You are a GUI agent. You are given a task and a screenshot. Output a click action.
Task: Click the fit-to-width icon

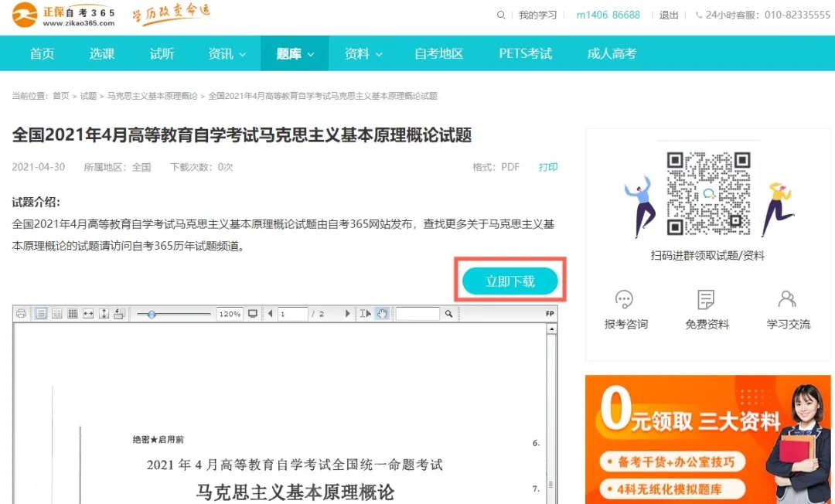click(87, 313)
